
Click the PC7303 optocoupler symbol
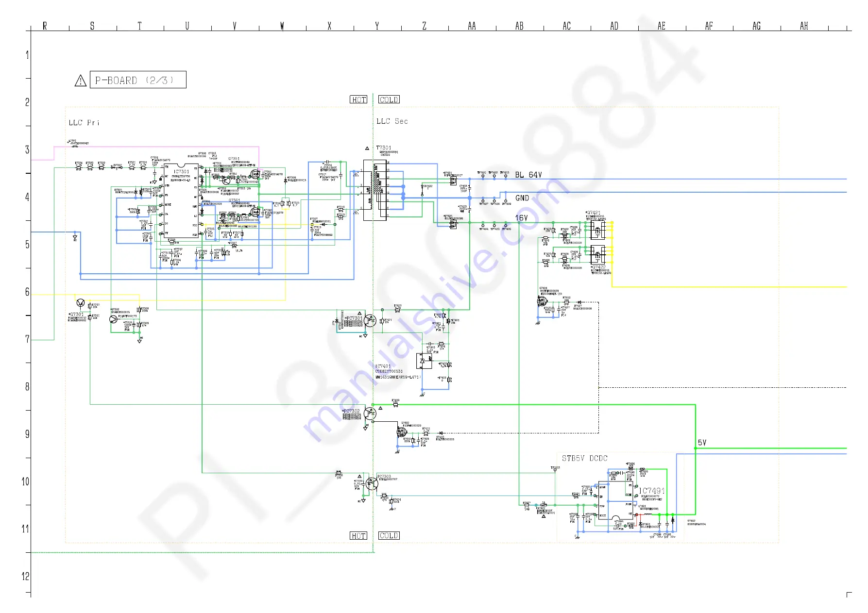pos(372,483)
